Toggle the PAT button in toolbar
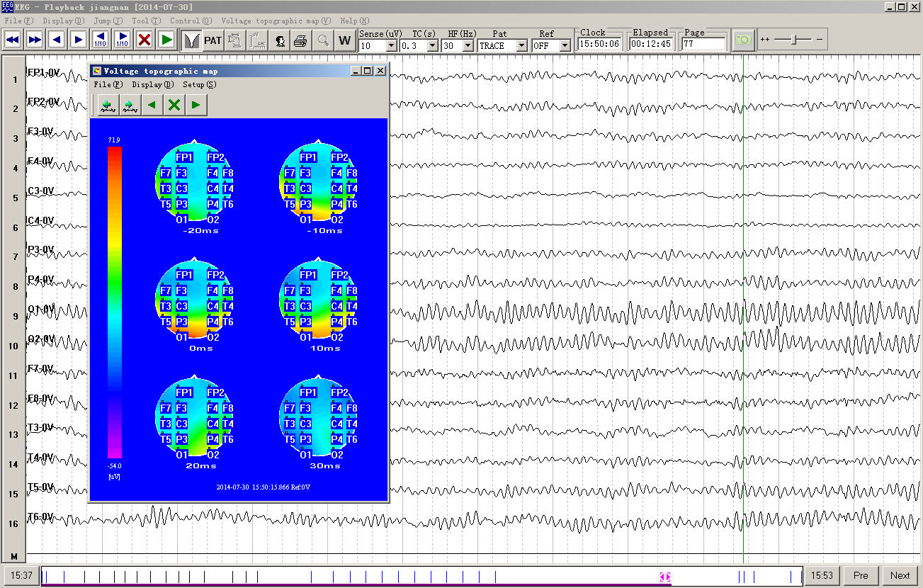The height and width of the screenshot is (588, 923). tap(213, 40)
